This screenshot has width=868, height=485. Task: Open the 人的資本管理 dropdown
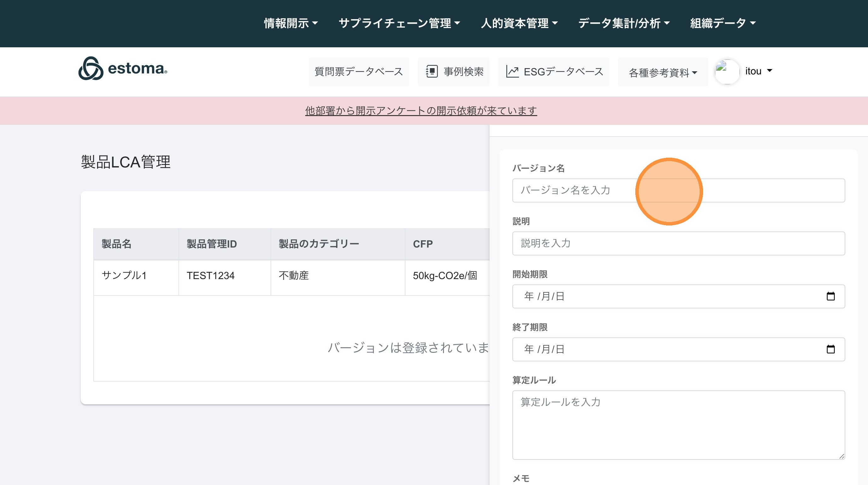pyautogui.click(x=519, y=23)
